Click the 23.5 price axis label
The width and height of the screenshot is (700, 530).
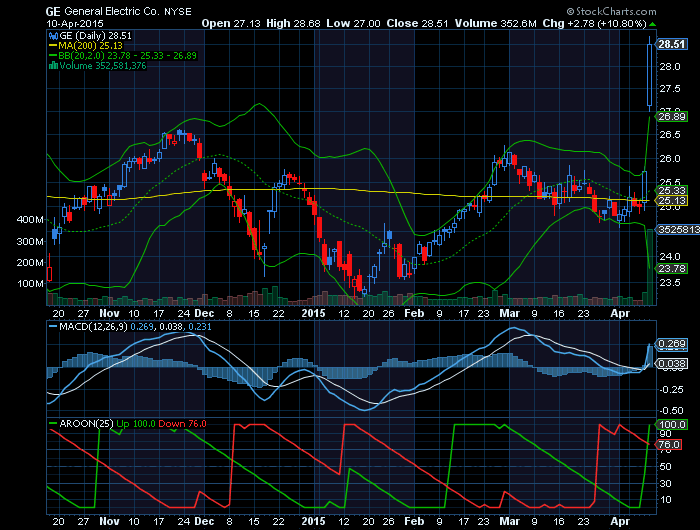(670, 283)
